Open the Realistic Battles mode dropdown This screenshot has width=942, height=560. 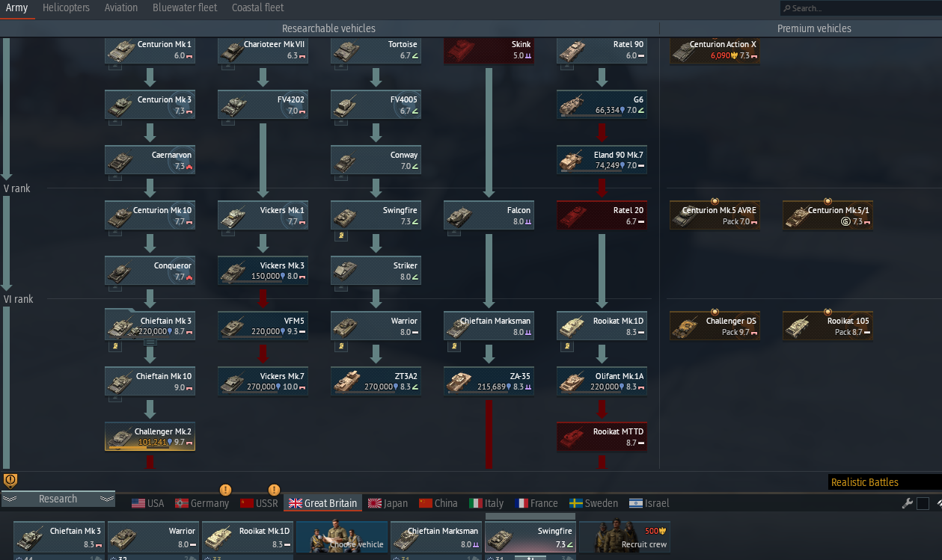click(x=884, y=482)
